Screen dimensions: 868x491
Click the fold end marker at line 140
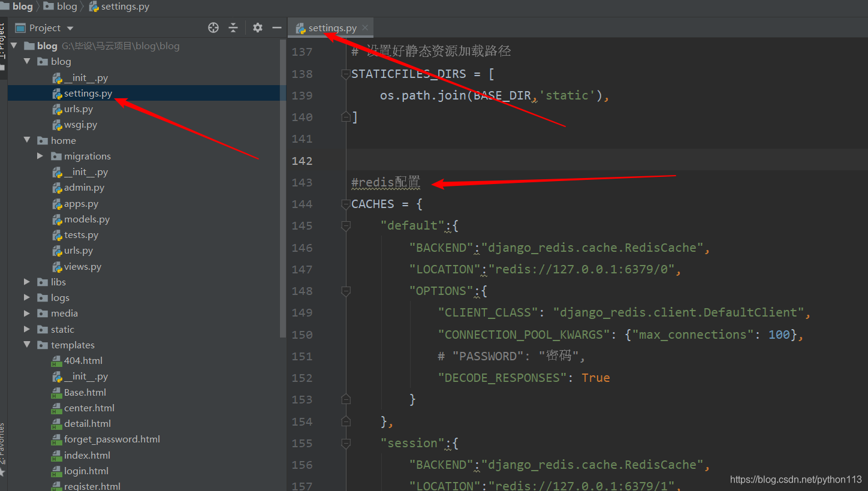[x=346, y=117]
